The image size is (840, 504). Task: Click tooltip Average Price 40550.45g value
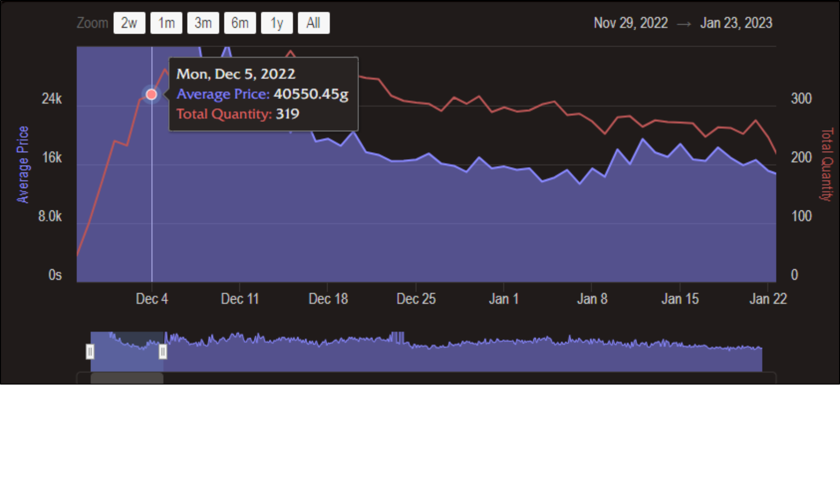311,94
